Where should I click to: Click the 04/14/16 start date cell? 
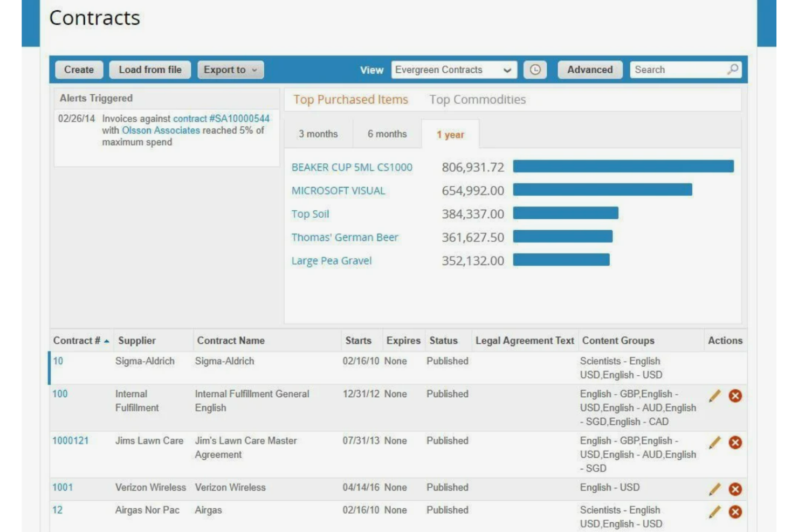point(361,487)
